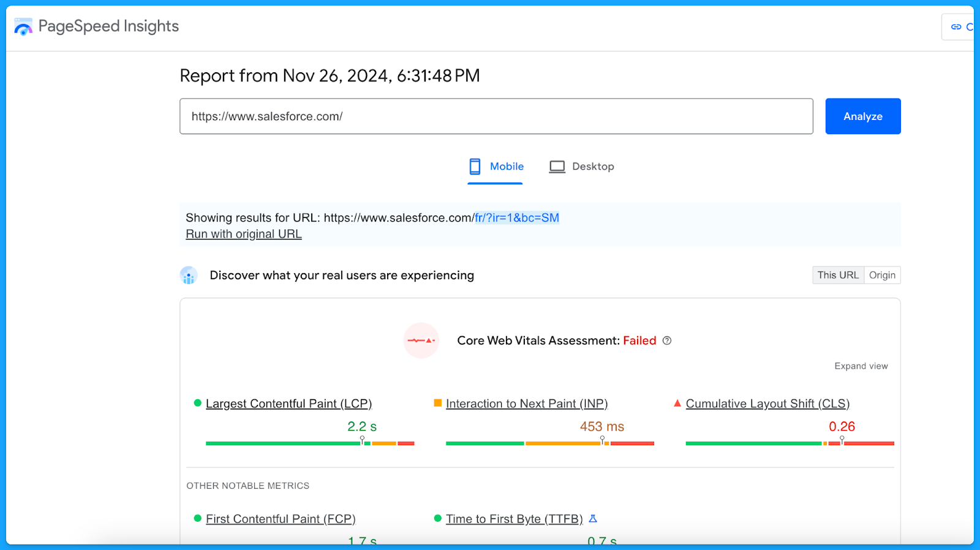Click the orange square beside INP

[437, 403]
